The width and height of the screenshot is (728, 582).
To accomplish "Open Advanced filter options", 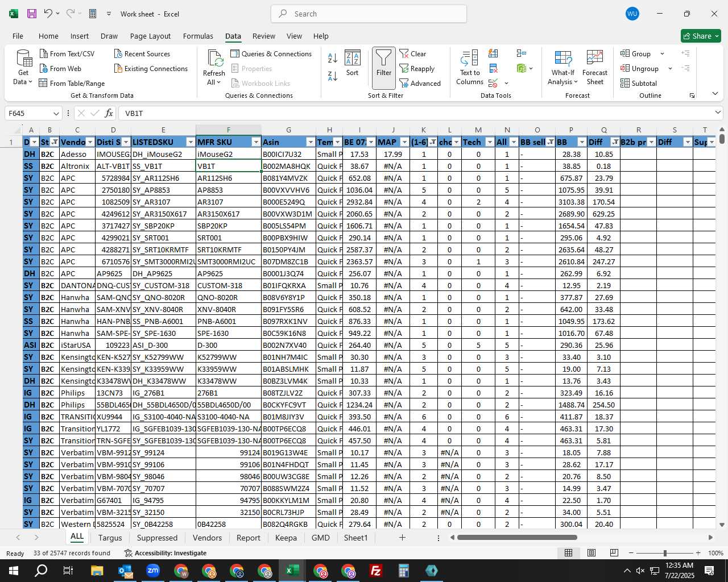I will [x=420, y=83].
